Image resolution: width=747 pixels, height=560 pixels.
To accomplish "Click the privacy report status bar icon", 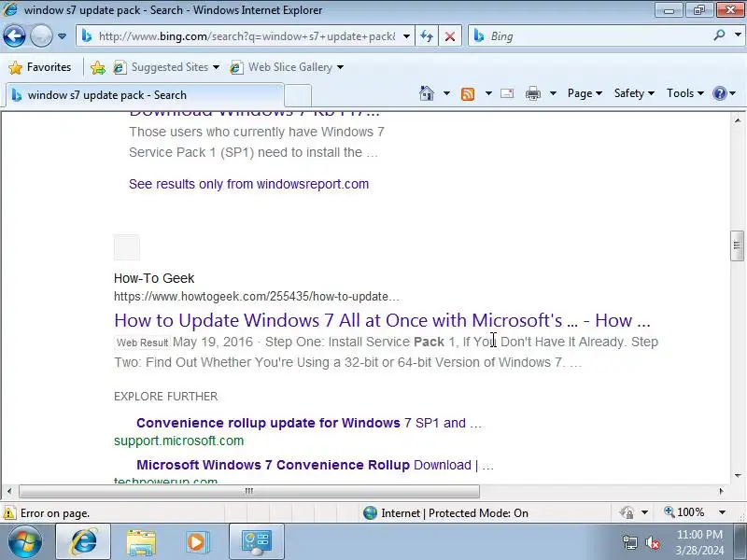I will pos(627,512).
